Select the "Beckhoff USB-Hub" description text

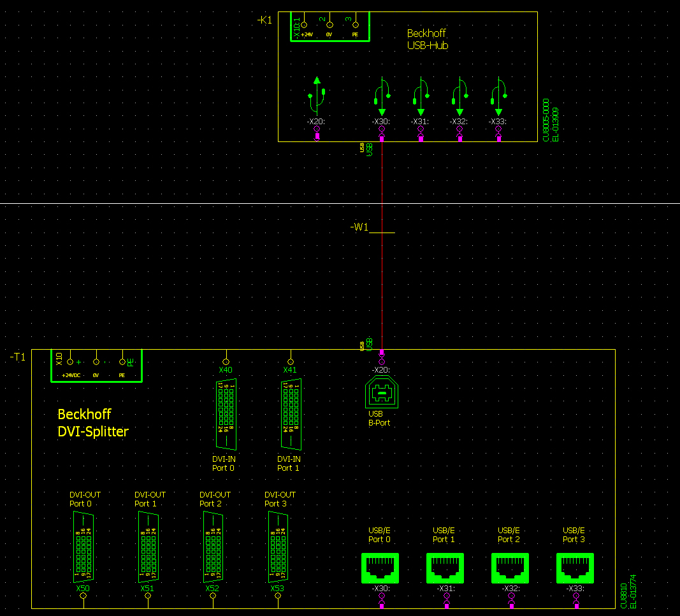tap(428, 39)
